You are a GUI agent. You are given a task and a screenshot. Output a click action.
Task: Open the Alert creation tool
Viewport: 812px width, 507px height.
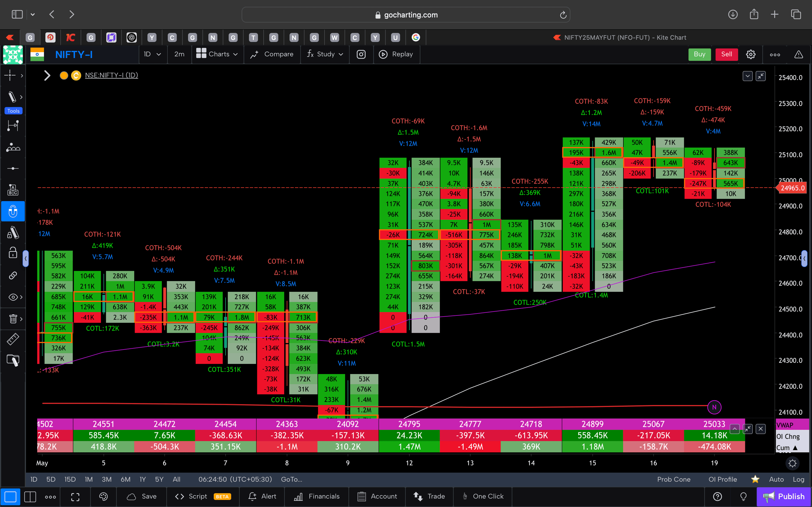pyautogui.click(x=262, y=497)
